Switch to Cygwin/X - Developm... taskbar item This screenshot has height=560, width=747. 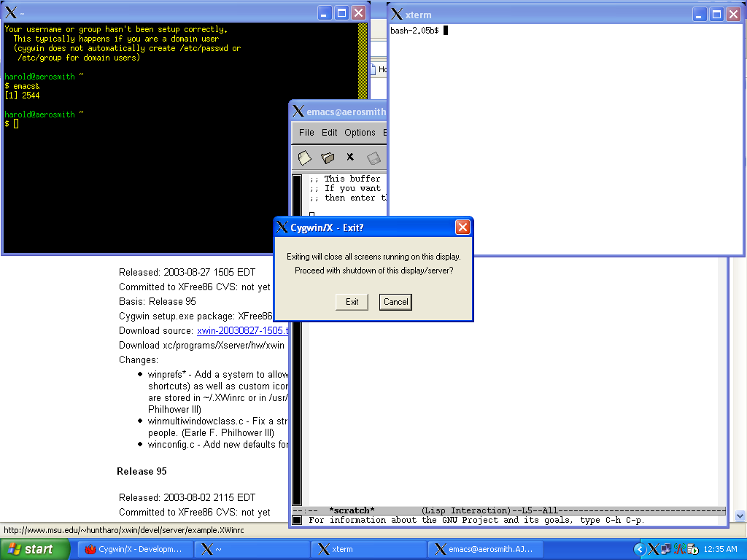[x=135, y=549]
